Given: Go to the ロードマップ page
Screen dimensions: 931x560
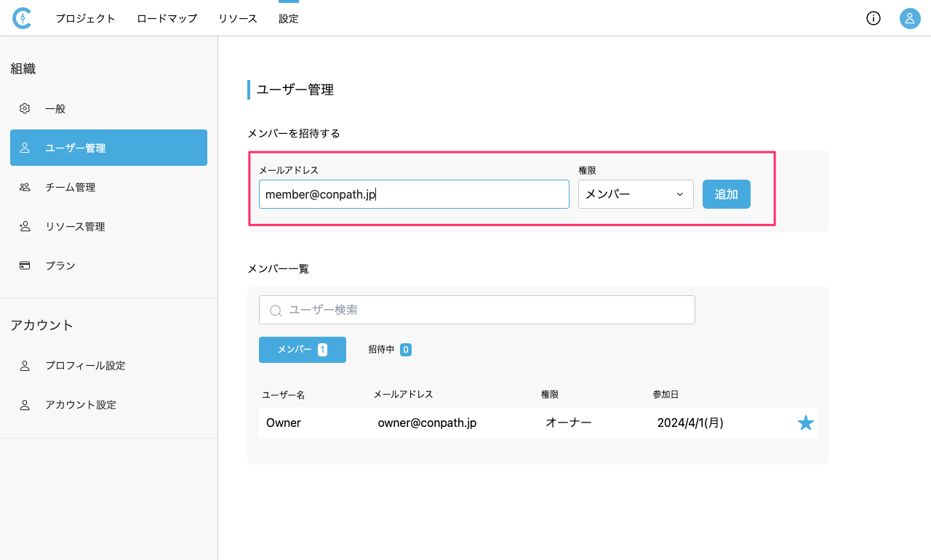Looking at the screenshot, I should (167, 18).
